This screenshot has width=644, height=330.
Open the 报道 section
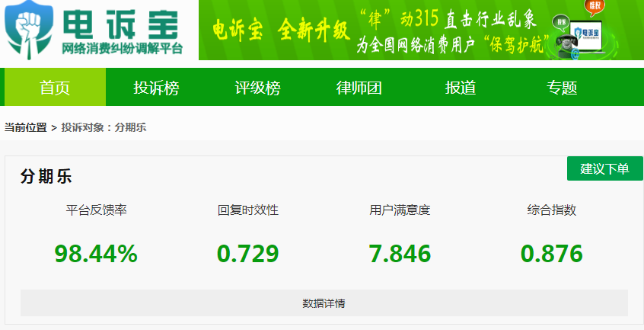tap(461, 87)
